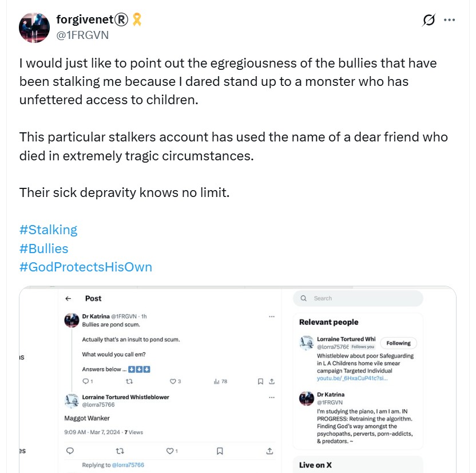Open the three-dot more options menu
The height and width of the screenshot is (473, 476).
(449, 20)
